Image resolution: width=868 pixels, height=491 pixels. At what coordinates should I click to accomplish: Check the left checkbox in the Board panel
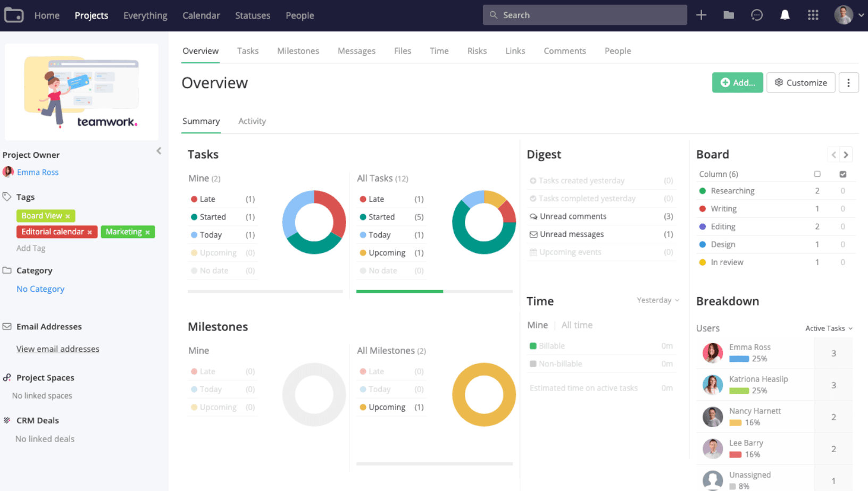pyautogui.click(x=818, y=174)
